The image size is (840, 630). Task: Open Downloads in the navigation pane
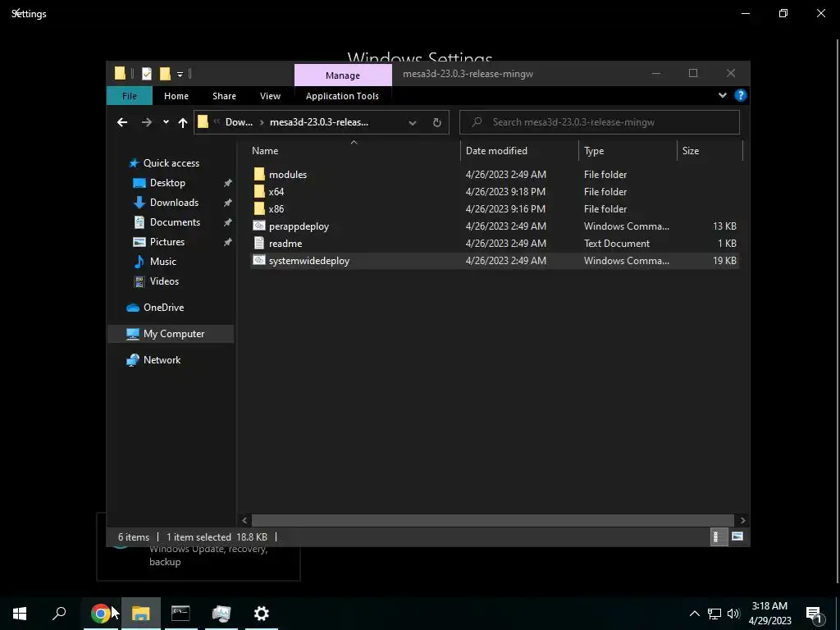click(x=174, y=203)
